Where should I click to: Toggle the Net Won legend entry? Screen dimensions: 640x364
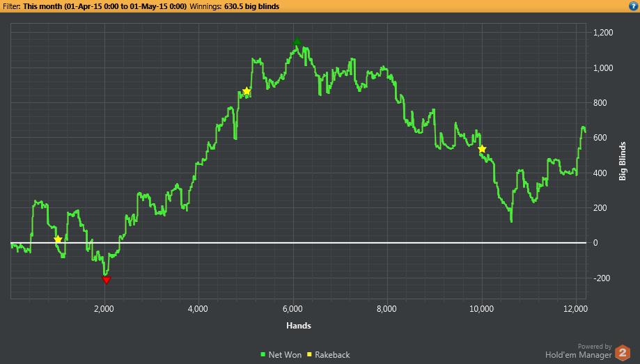281,355
